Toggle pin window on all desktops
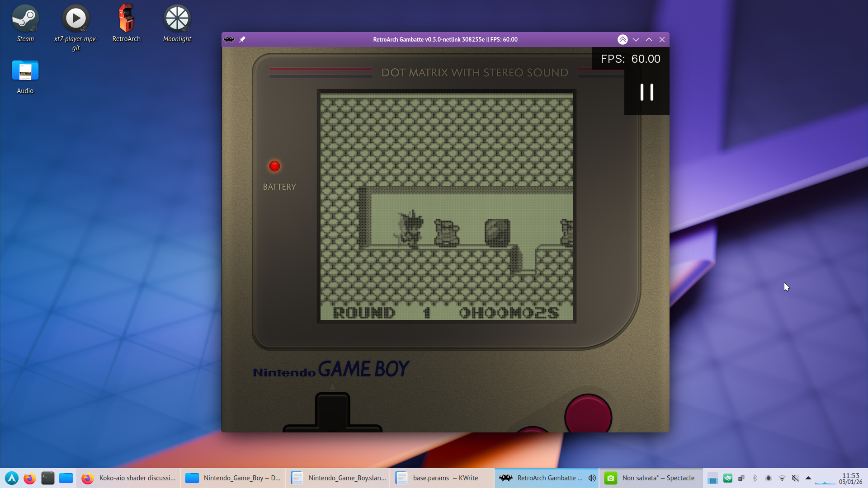 [242, 40]
